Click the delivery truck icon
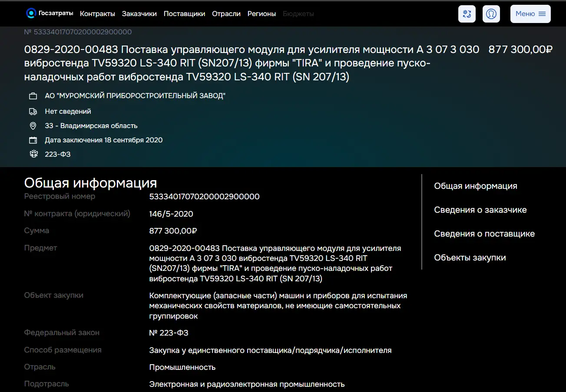Screen dimensions: 566x392 [33, 112]
